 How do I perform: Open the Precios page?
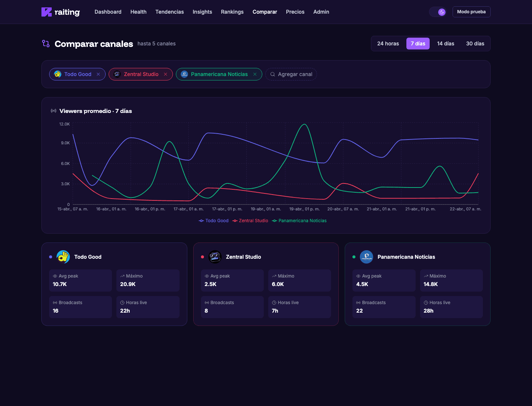pos(295,12)
